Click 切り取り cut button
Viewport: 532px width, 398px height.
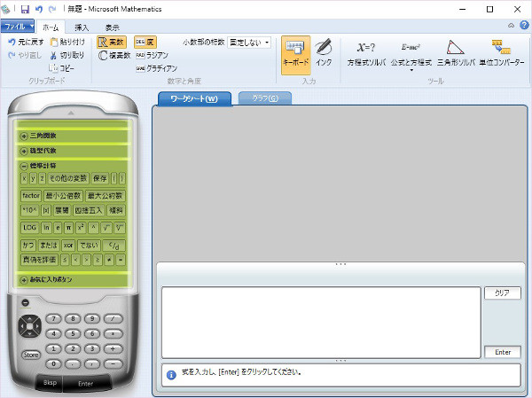coord(67,55)
